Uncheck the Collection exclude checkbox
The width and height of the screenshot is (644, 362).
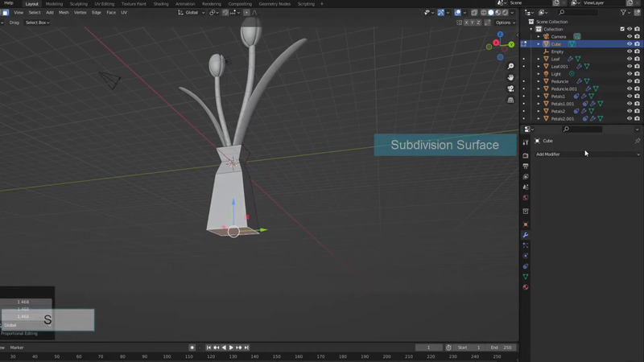tap(622, 29)
